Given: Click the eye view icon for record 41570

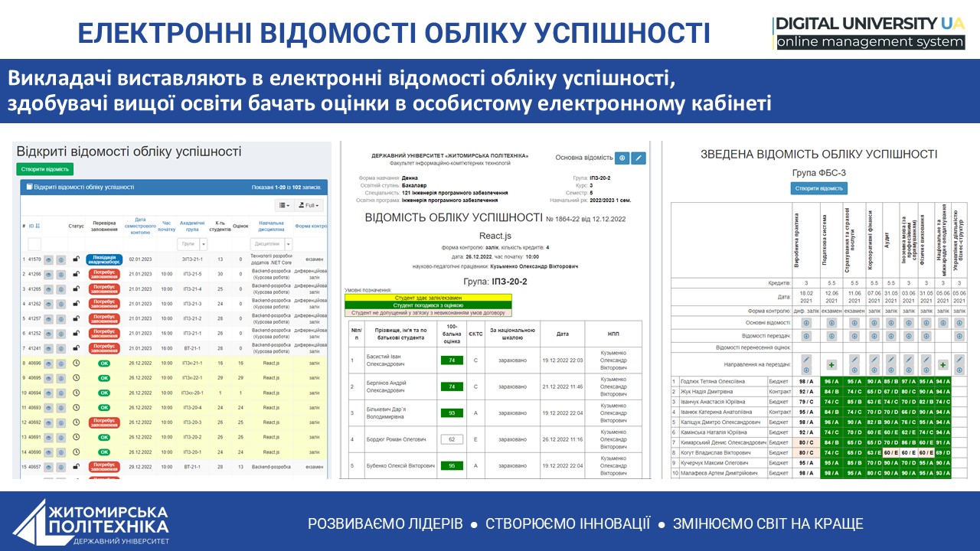Looking at the screenshot, I should tap(48, 259).
